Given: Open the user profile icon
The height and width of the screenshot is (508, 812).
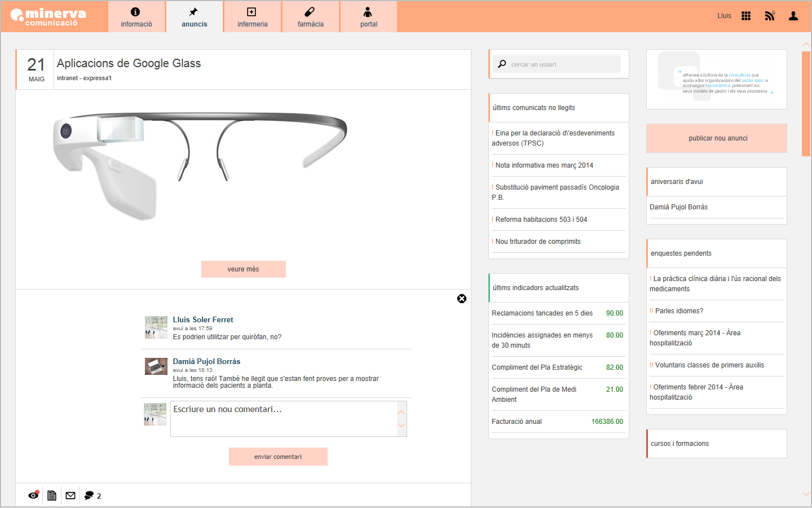Looking at the screenshot, I should [793, 16].
